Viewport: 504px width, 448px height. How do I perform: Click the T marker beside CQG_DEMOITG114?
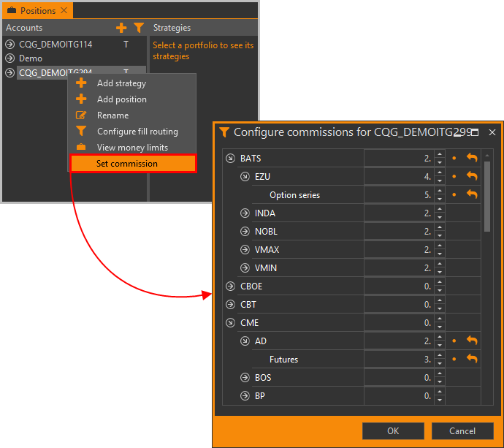(126, 44)
